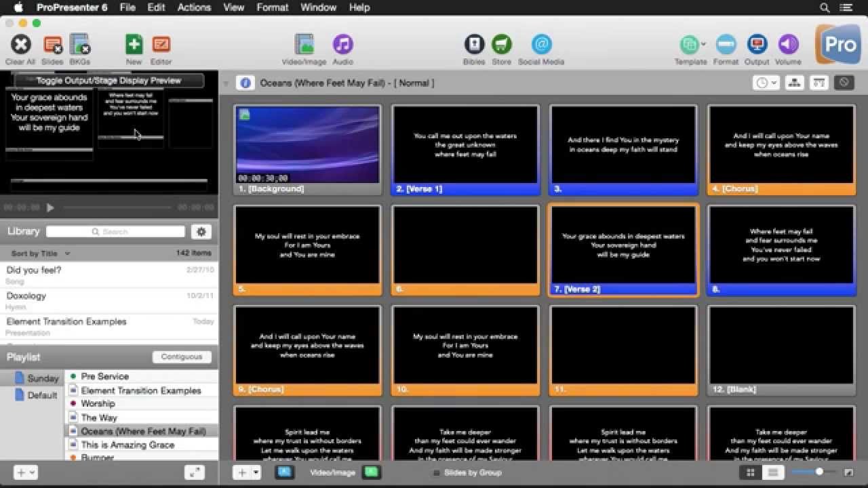The width and height of the screenshot is (868, 488).
Task: Open the Social Media module
Action: pos(541,45)
